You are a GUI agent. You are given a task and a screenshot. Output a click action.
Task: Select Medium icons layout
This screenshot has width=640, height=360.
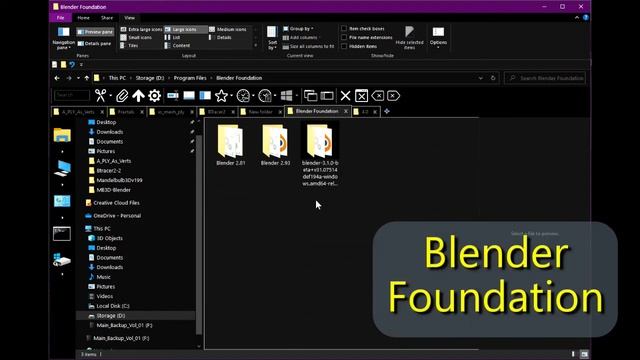tap(228, 29)
